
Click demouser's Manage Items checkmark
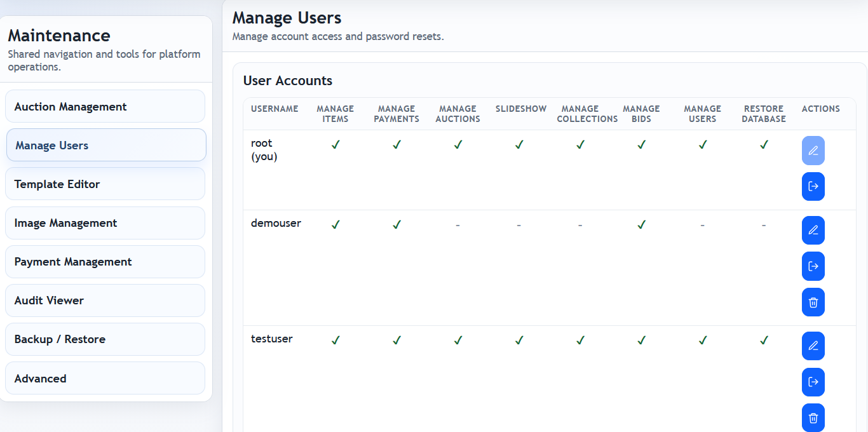click(x=336, y=224)
